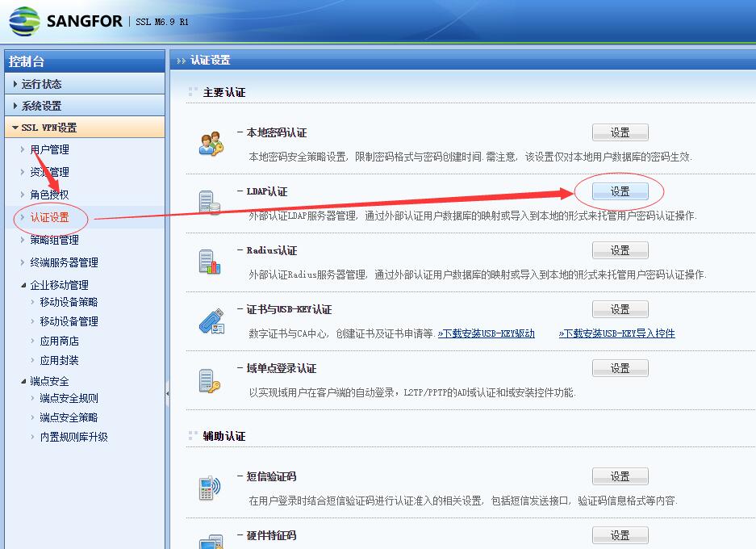756x549 pixels.
Task: Open the 下载安装USB-KEY导入控件 link
Action: [x=616, y=333]
